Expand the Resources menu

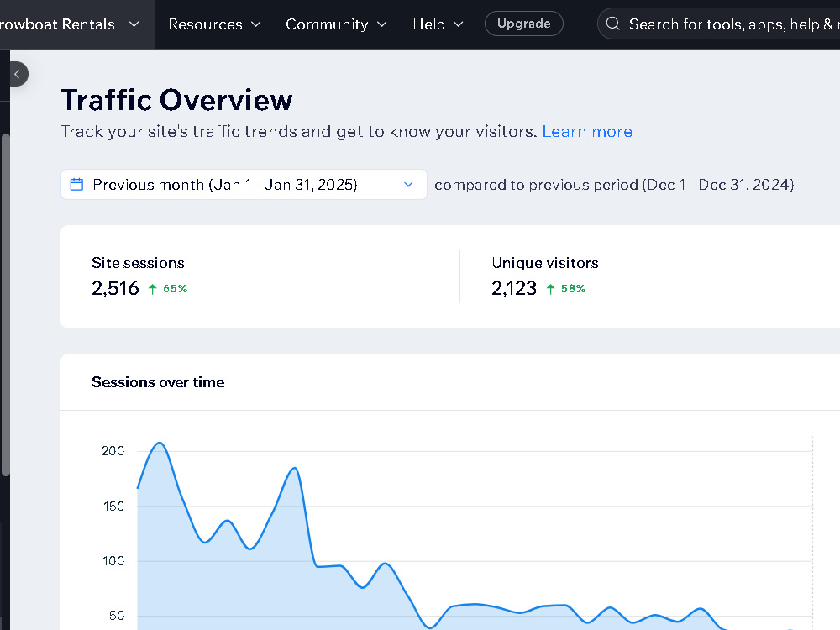point(214,24)
